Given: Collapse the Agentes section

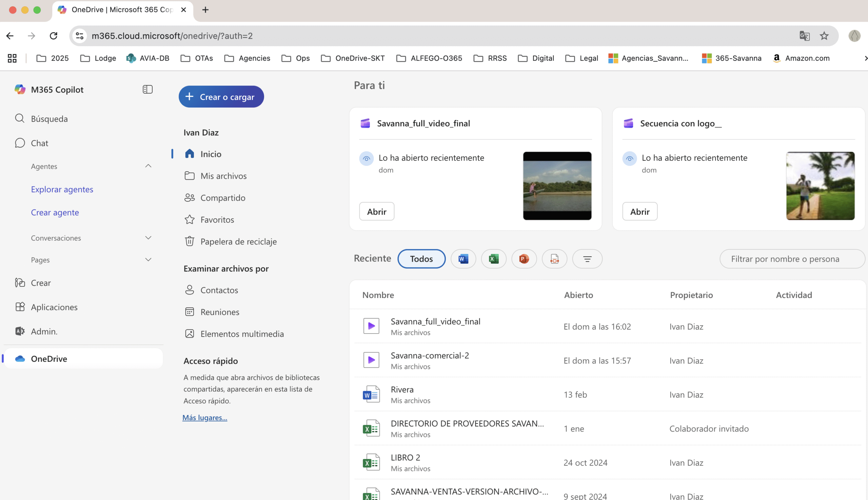Looking at the screenshot, I should click(x=148, y=166).
